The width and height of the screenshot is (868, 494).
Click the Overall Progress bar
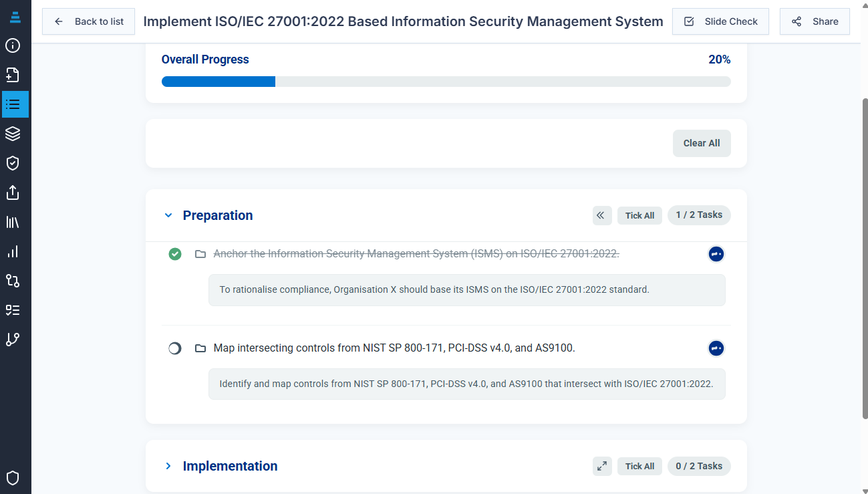click(x=446, y=82)
